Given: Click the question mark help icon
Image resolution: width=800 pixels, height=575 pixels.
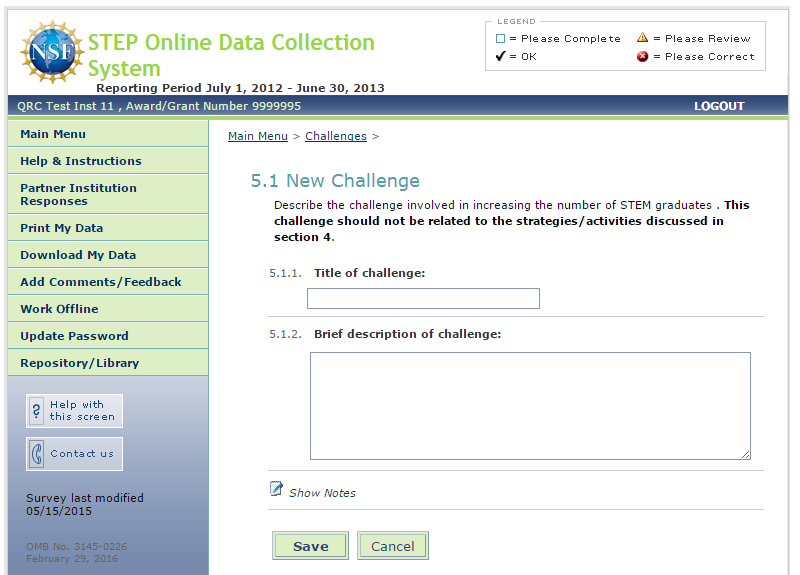Looking at the screenshot, I should 37,411.
